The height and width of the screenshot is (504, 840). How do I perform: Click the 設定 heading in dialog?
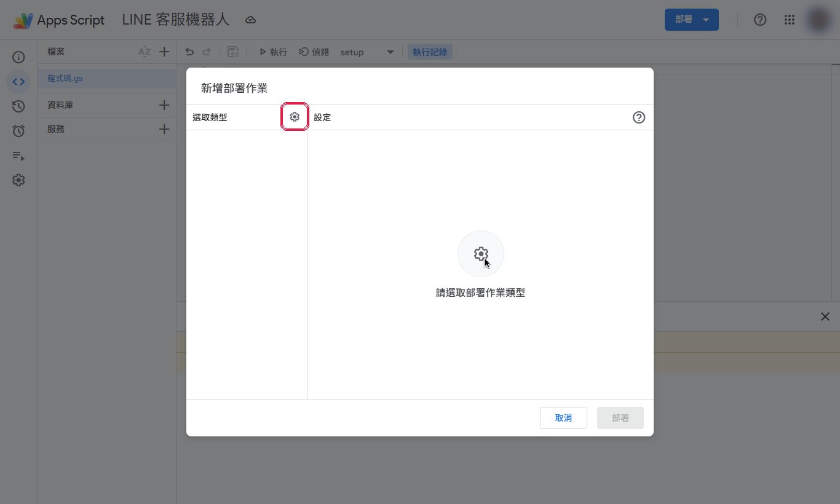click(322, 117)
